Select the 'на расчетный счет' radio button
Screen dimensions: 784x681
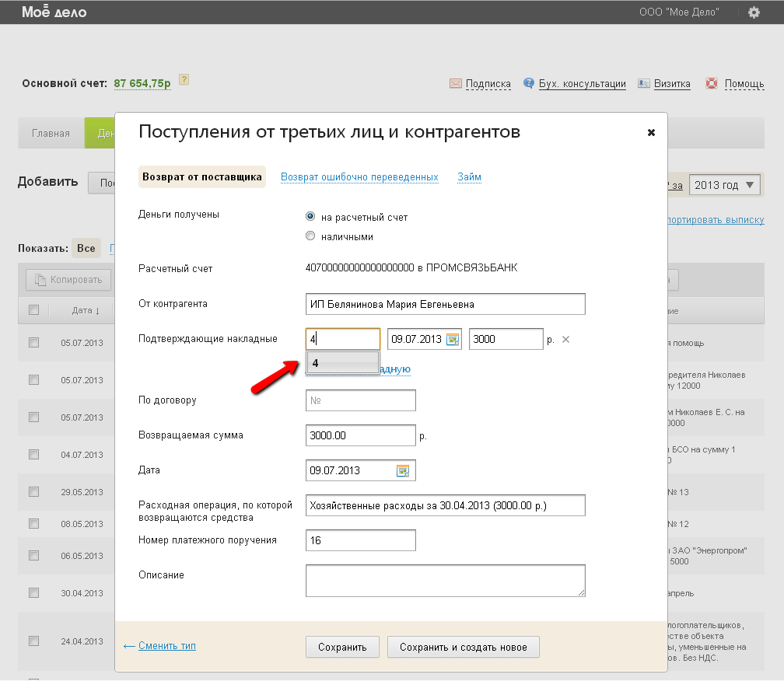[x=310, y=217]
